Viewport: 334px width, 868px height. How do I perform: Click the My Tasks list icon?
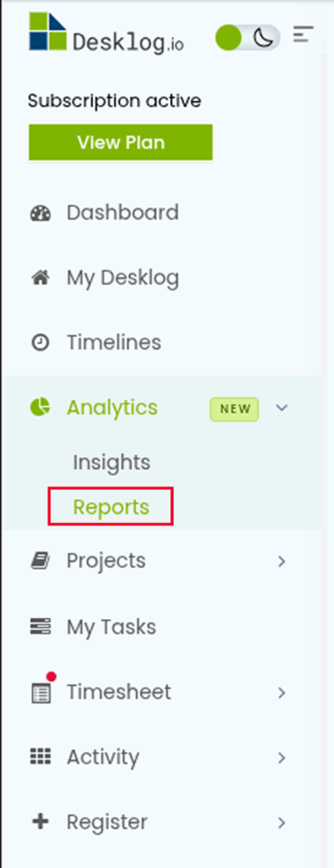click(40, 626)
